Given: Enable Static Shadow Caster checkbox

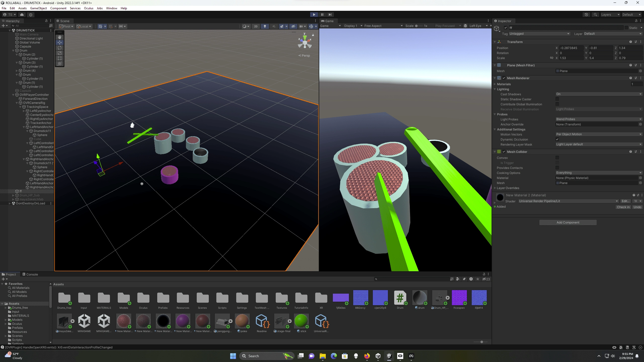Looking at the screenshot, I should pyautogui.click(x=557, y=99).
